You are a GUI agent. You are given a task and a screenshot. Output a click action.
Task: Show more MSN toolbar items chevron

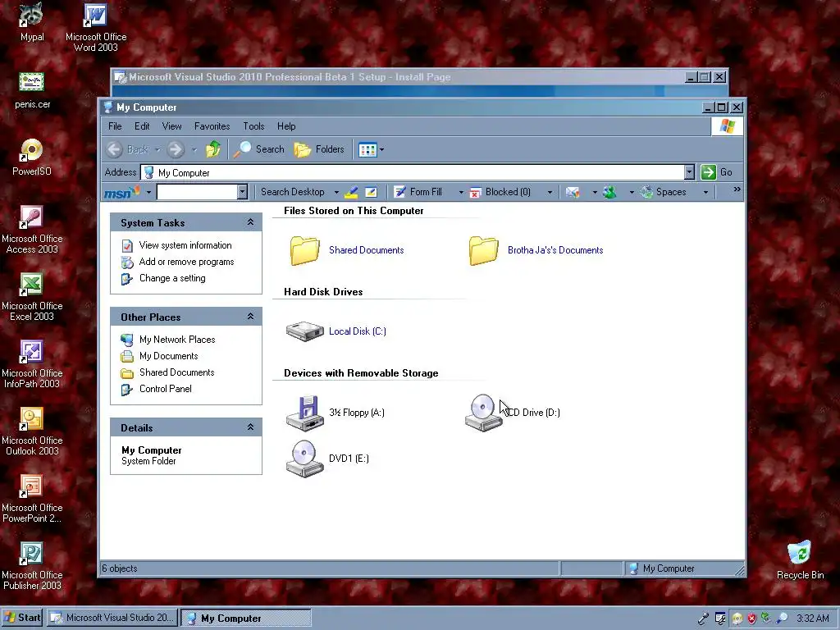tap(737, 189)
